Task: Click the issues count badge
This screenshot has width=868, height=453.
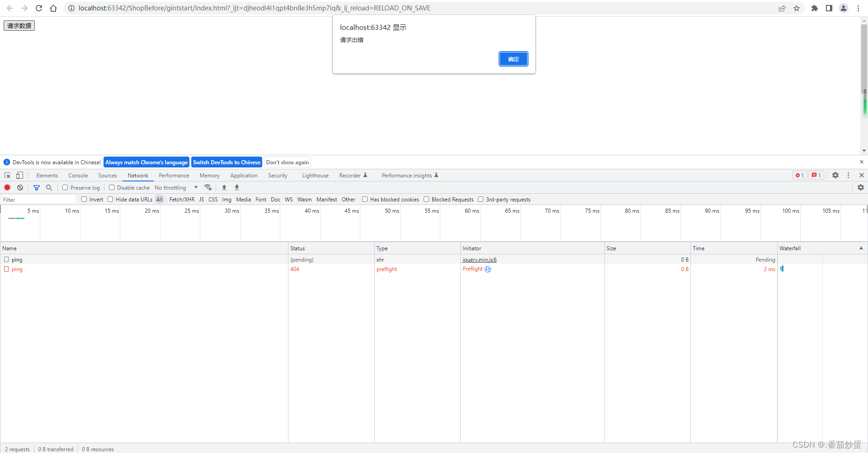Action: click(x=816, y=175)
